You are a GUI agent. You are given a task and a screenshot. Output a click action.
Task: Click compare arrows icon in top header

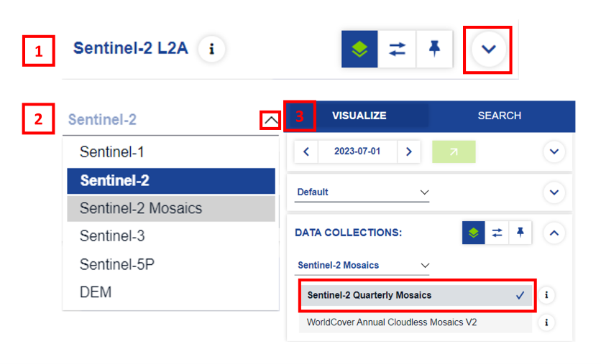(x=397, y=49)
